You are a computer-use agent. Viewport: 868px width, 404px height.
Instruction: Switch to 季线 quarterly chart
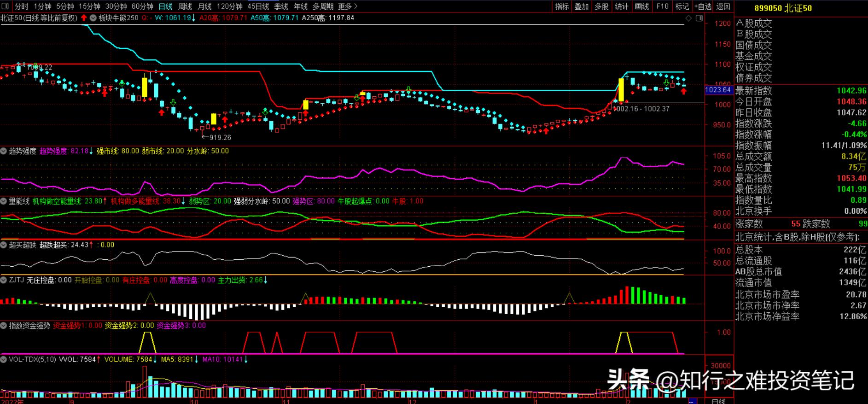[x=281, y=6]
